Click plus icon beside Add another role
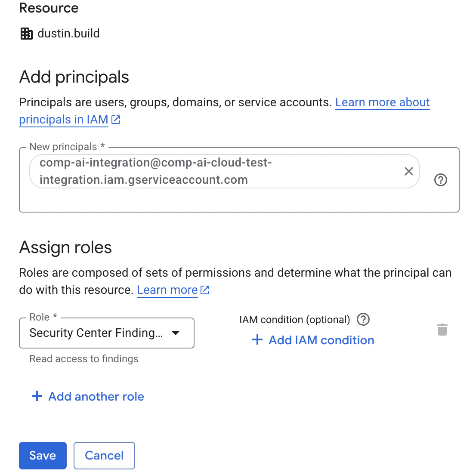Viewport: 476px width, 475px height. tap(37, 396)
